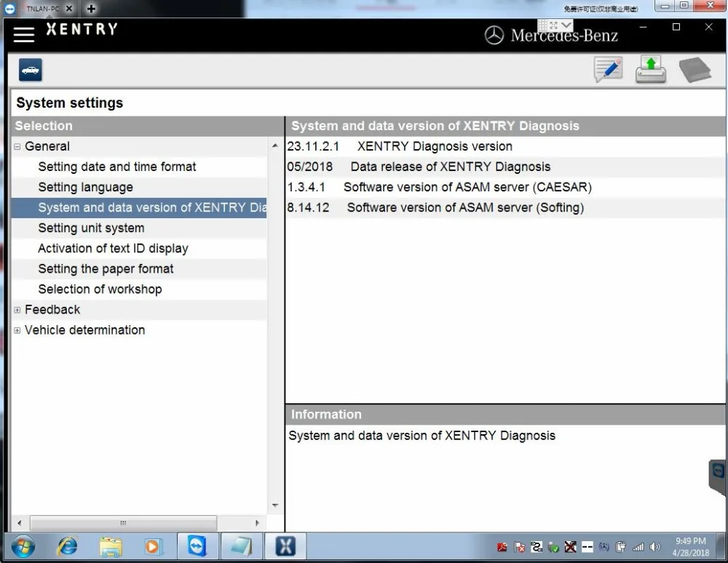
Task: Click the Feedback label in tree
Action: point(52,310)
